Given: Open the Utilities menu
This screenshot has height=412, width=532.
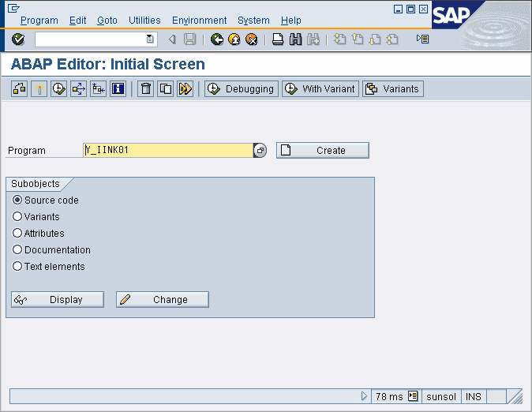Looking at the screenshot, I should [144, 21].
